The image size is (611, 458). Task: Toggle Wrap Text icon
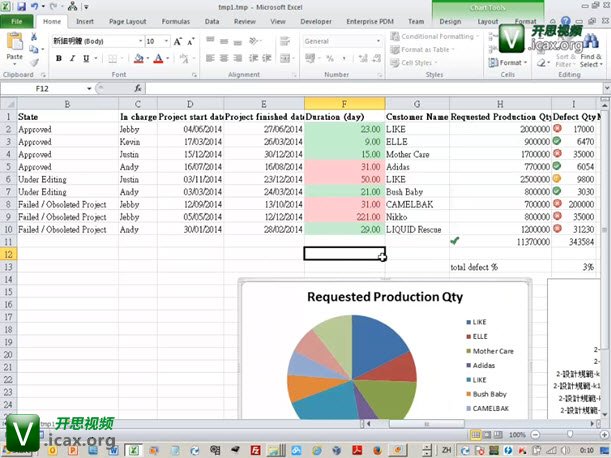click(285, 41)
